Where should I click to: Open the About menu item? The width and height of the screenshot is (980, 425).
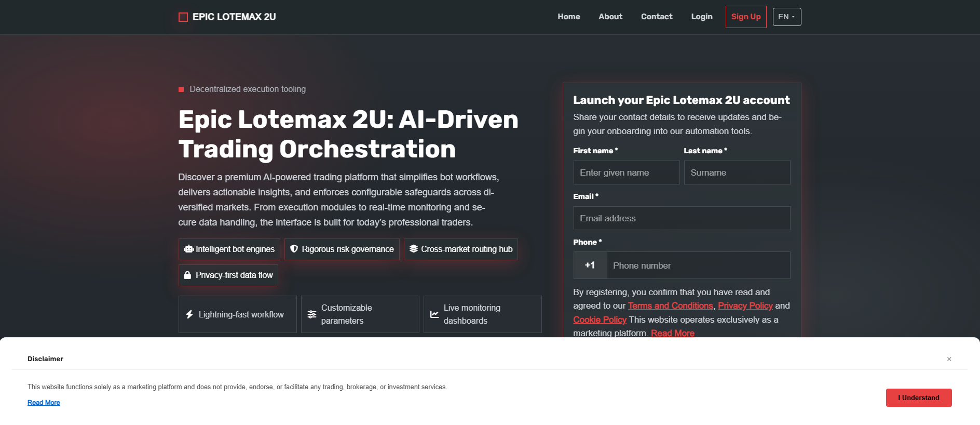(x=610, y=17)
